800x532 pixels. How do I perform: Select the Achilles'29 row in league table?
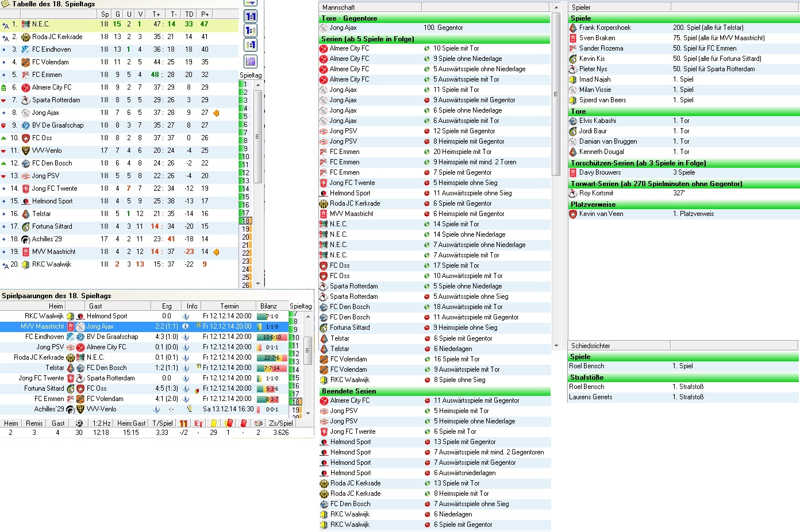120,239
